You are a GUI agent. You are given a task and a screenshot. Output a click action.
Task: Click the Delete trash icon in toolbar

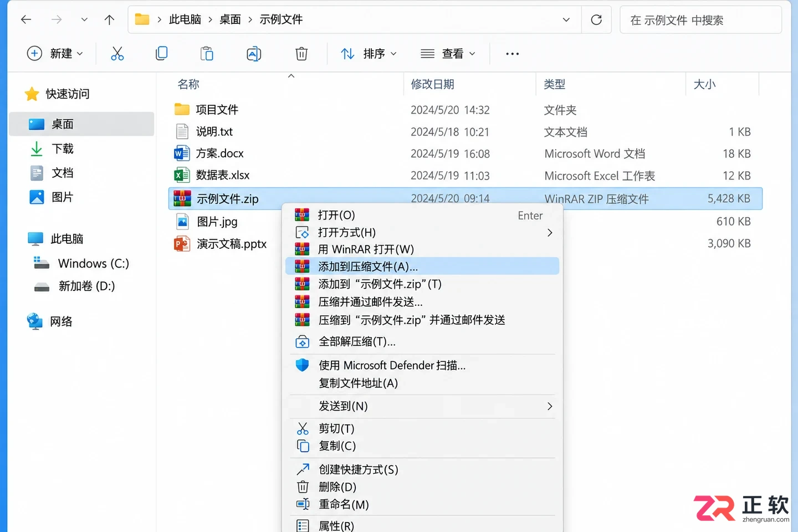point(301,54)
